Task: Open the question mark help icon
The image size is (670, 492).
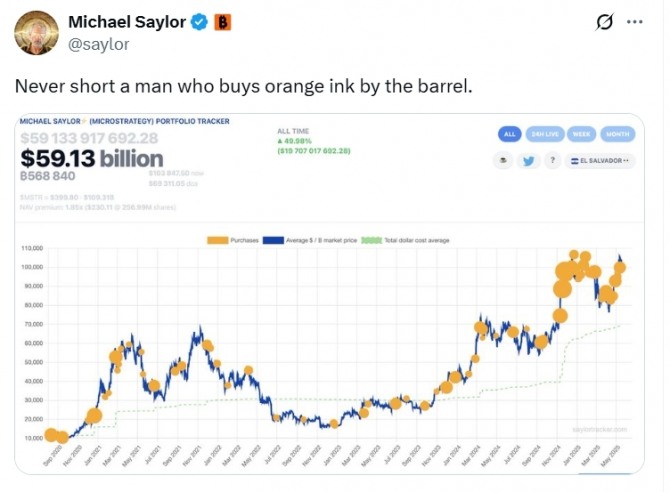Action: pos(552,161)
